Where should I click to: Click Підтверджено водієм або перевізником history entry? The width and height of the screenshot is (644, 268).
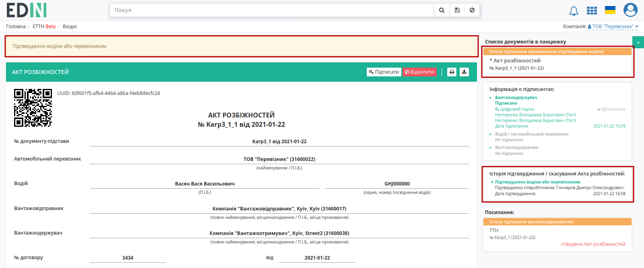[x=538, y=182]
